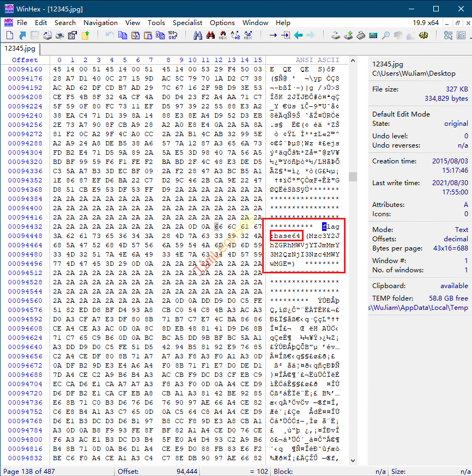Image resolution: width=472 pixels, height=476 pixels.
Task: Open General Options gear icon
Action: click(x=423, y=35)
